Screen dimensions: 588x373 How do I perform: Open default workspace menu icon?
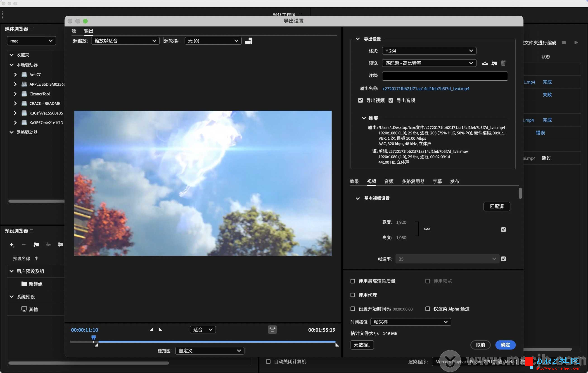point(300,15)
